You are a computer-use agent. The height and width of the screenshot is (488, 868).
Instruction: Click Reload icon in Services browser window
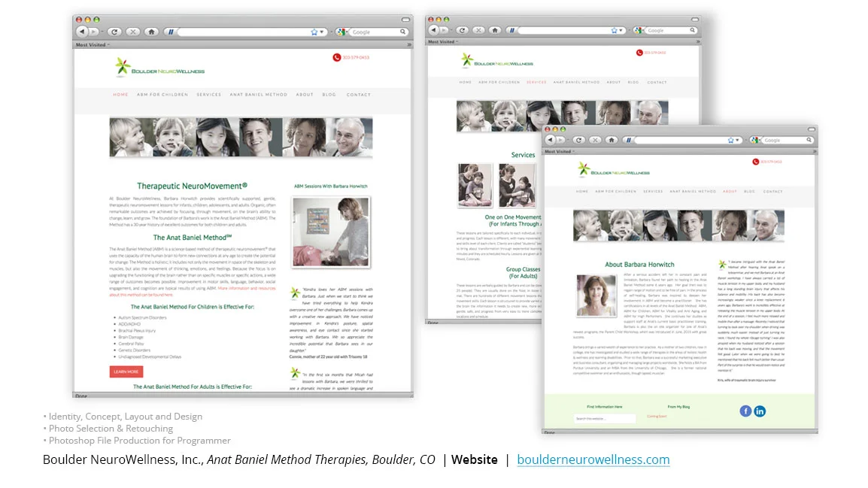(x=463, y=30)
